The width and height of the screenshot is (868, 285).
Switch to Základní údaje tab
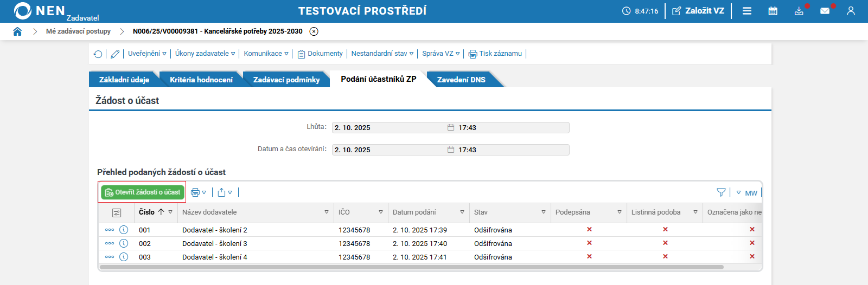coord(124,80)
